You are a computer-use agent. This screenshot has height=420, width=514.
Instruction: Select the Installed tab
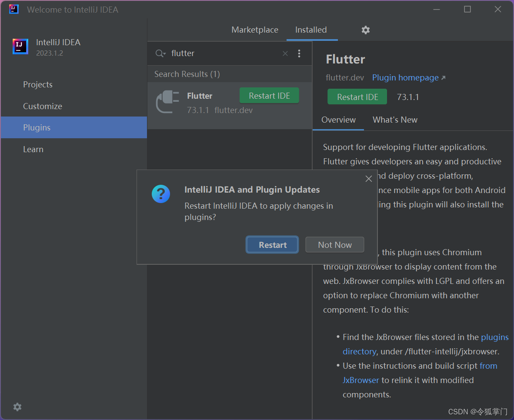[x=311, y=30]
